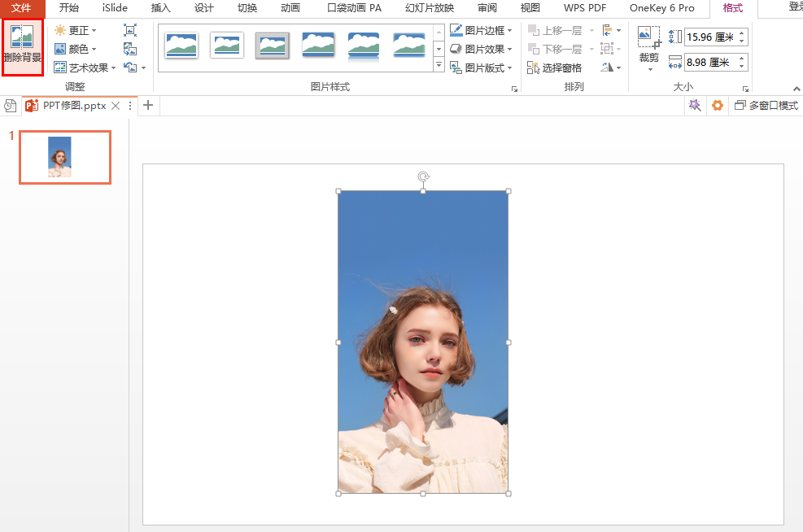The height and width of the screenshot is (532, 803).
Task: Click the magic wand icon near 多窗口模式
Action: [x=695, y=106]
